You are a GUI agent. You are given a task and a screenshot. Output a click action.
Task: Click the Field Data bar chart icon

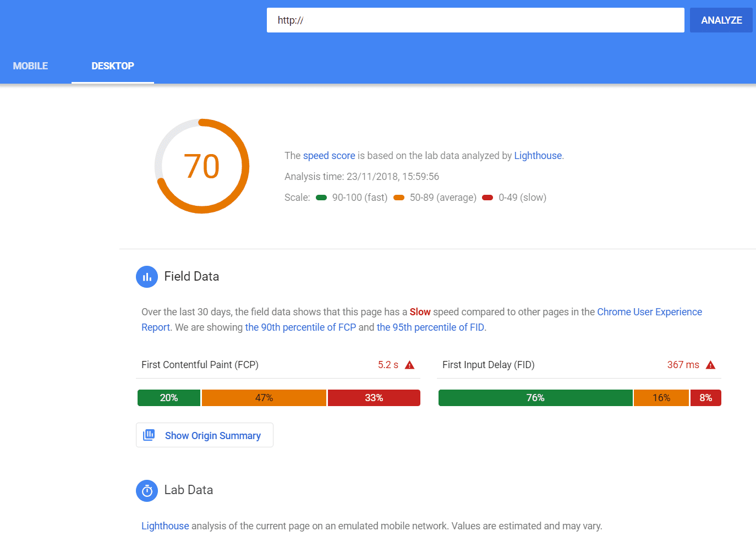pos(147,277)
